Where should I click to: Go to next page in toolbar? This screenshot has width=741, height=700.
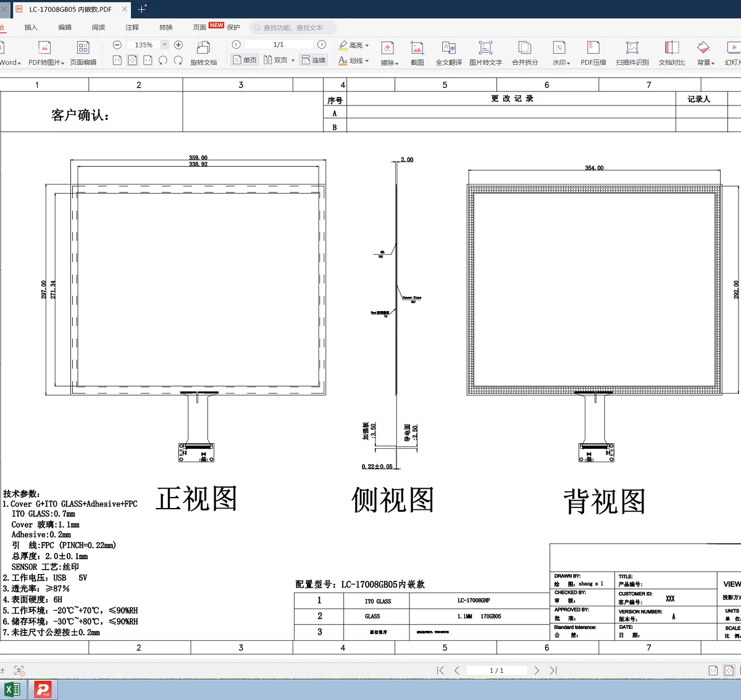coord(322,44)
